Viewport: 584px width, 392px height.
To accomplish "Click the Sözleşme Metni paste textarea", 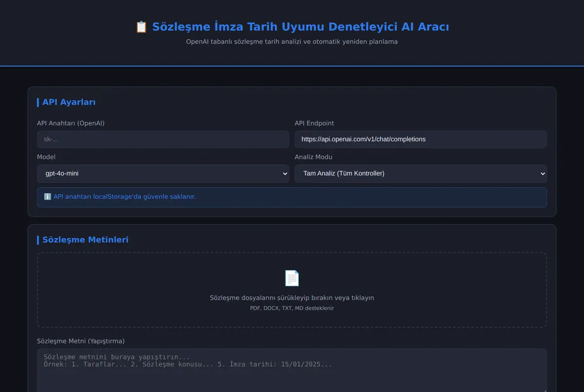I will 292,371.
